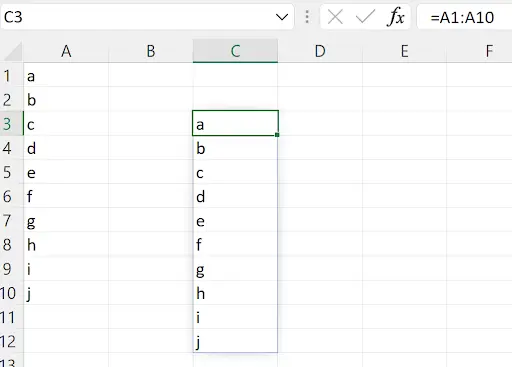Click the formula bar drag handle dots

[x=307, y=17]
